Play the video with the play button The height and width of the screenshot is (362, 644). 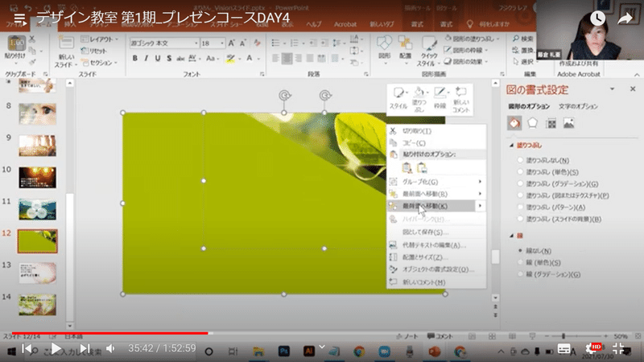pos(56,349)
